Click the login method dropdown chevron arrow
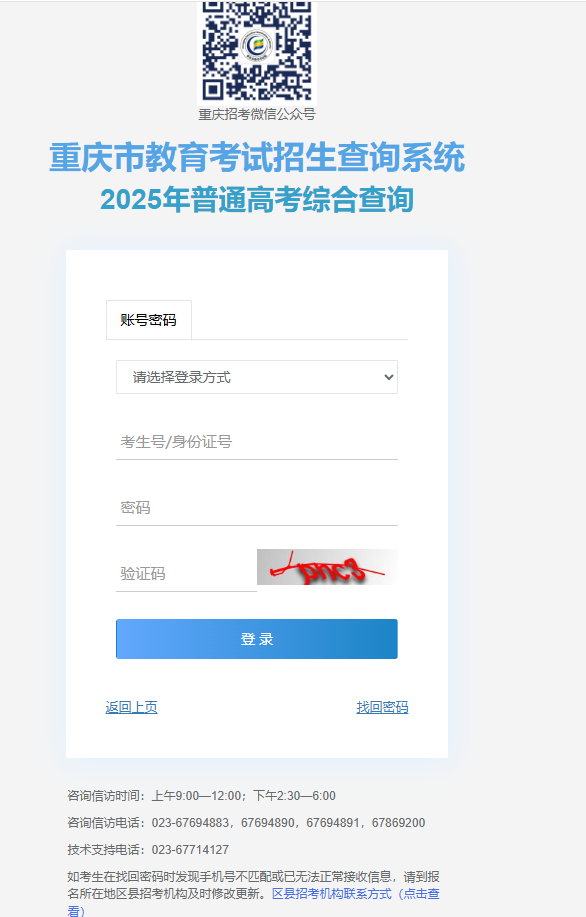Viewport: 586px width, 917px height. [x=389, y=377]
